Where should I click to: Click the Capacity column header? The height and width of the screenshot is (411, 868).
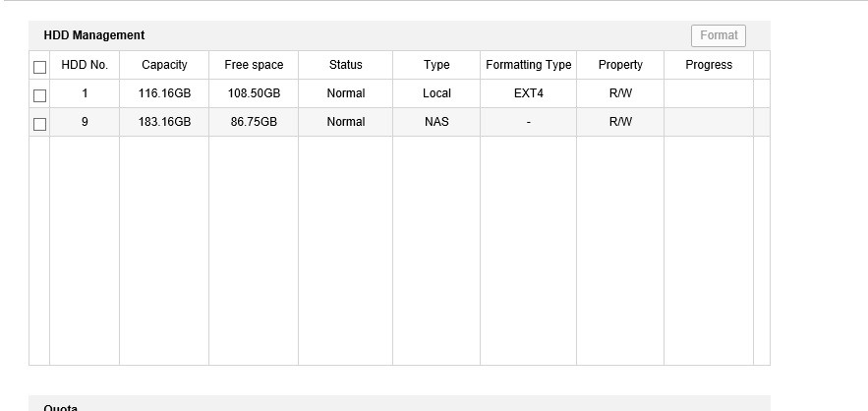pyautogui.click(x=164, y=65)
